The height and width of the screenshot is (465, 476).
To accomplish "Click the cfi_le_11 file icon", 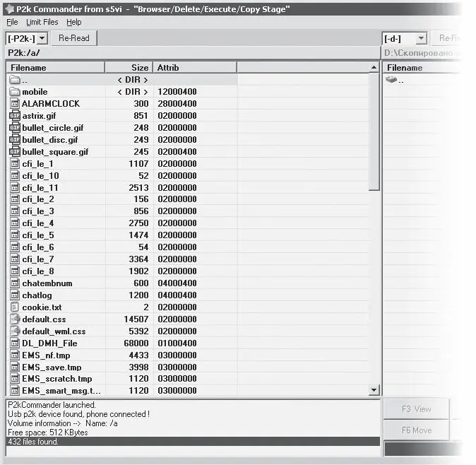I will [x=15, y=187].
